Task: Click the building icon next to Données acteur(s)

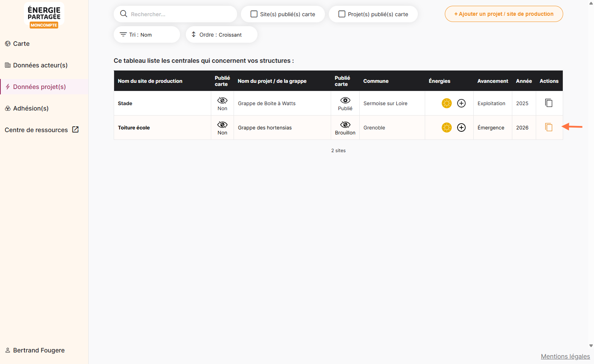Action: (8, 65)
